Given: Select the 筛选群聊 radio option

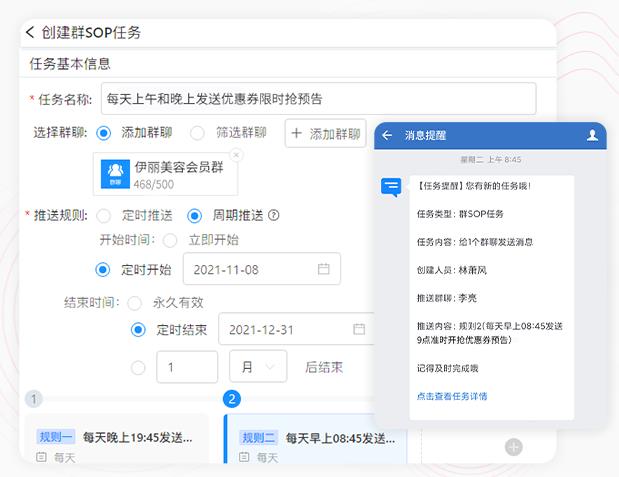Looking at the screenshot, I should click(x=197, y=133).
